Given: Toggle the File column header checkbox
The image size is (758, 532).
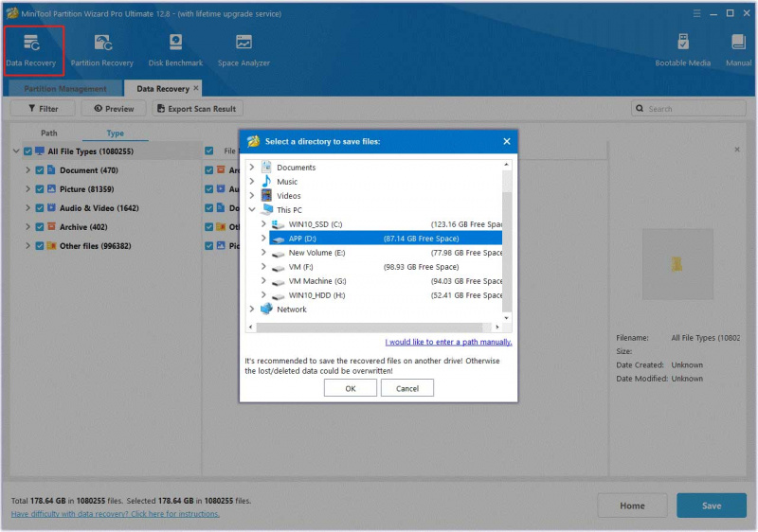Looking at the screenshot, I should [x=208, y=151].
